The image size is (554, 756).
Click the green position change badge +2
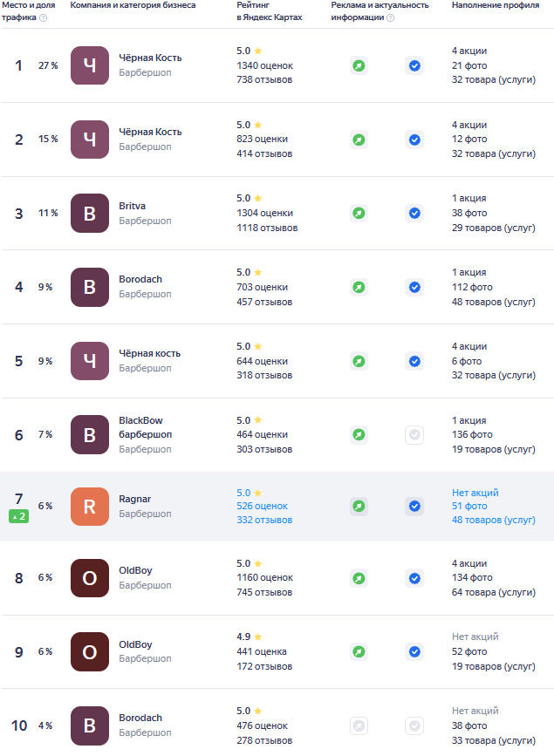click(19, 516)
